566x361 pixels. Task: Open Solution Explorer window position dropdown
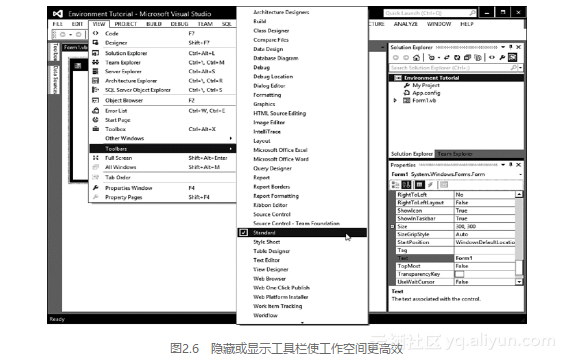(503, 47)
